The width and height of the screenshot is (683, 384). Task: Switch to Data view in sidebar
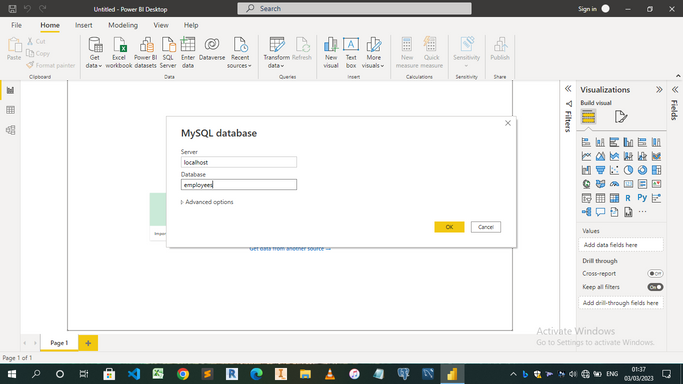point(10,110)
